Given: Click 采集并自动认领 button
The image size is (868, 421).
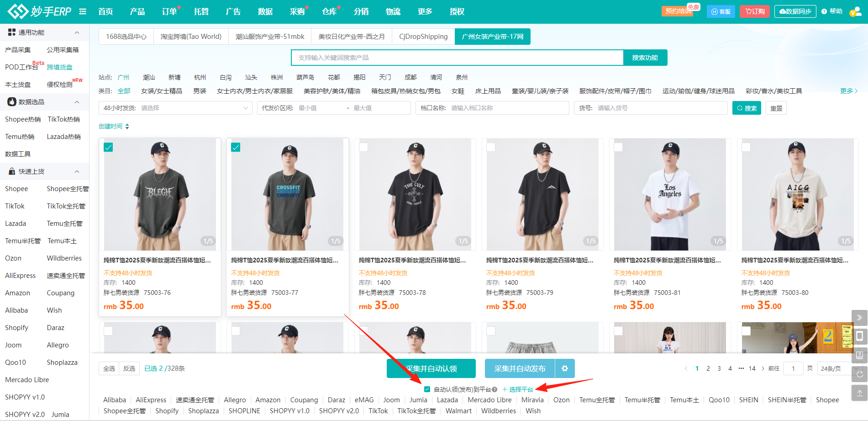Looking at the screenshot, I should click(431, 368).
